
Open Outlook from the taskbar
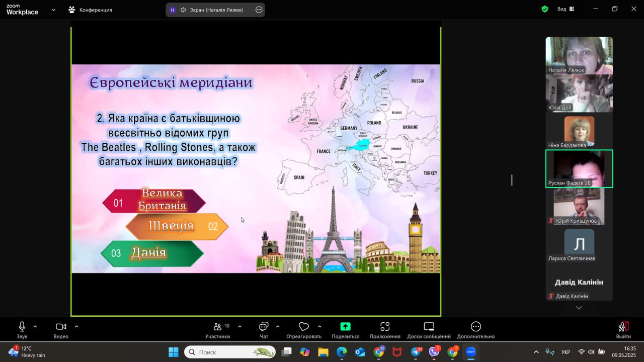360,352
